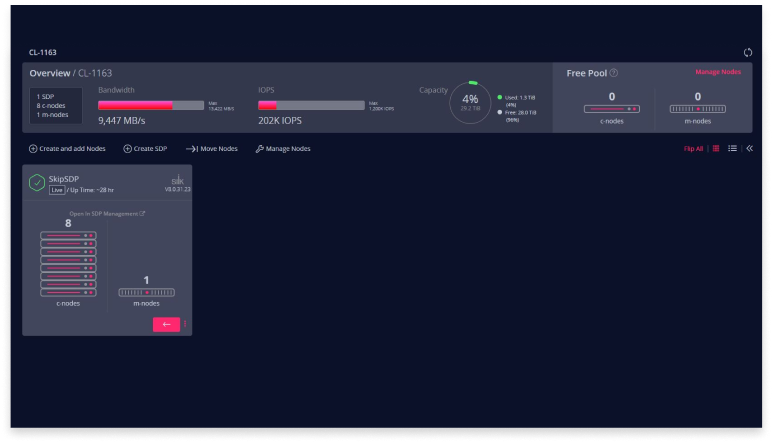Viewport: 773px width, 443px height.
Task: Click the Free Pool m-nodes icon
Action: (697, 109)
